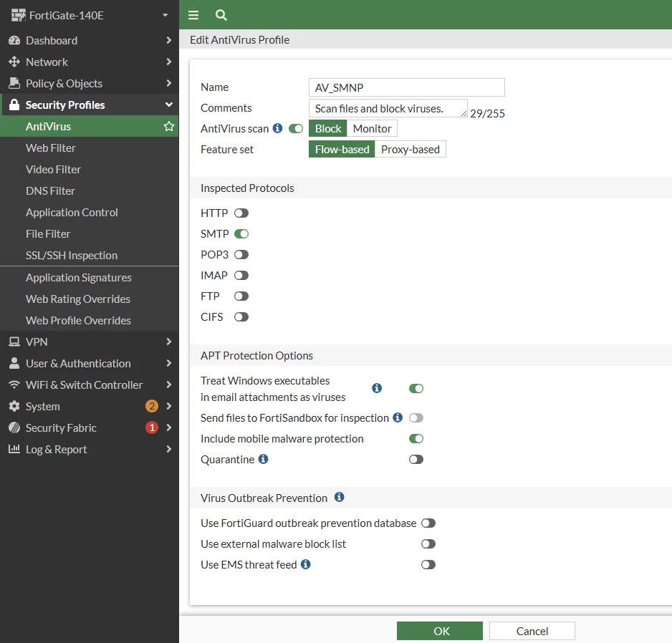Click the Comments text area
This screenshot has height=643, width=672.
click(388, 108)
